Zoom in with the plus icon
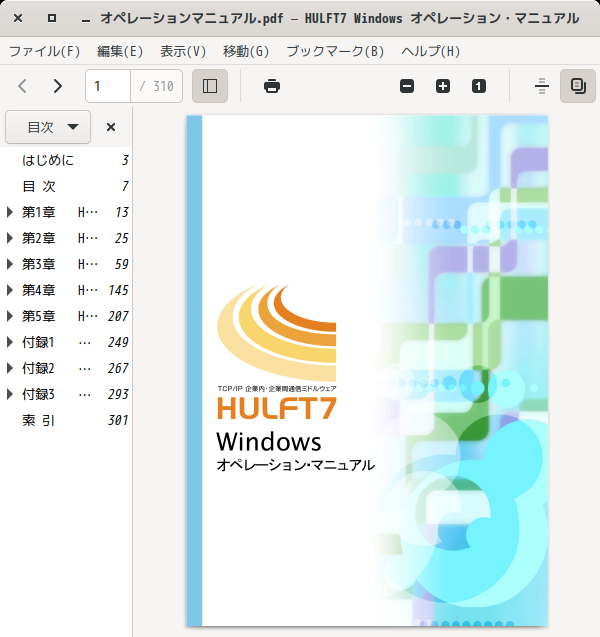 [442, 86]
